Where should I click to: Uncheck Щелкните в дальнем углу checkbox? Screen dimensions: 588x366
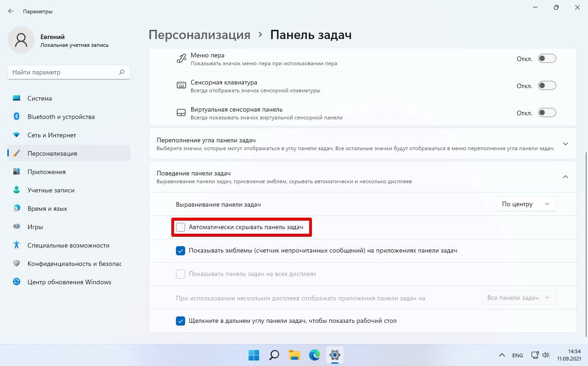pyautogui.click(x=181, y=321)
